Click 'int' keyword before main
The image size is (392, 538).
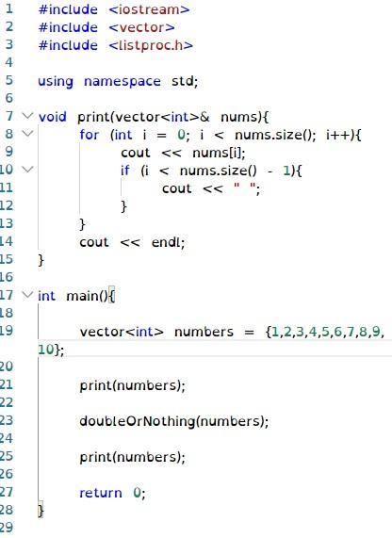click(46, 296)
